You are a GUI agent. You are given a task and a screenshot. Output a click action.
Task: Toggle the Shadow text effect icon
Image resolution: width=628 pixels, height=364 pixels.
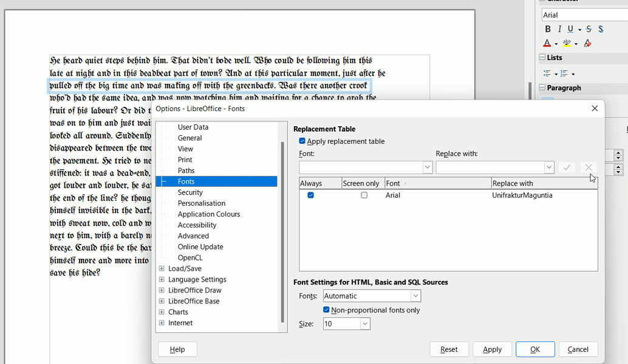(x=601, y=29)
